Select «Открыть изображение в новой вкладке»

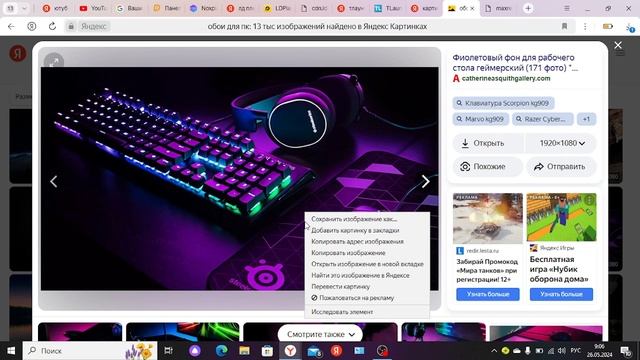(367, 264)
